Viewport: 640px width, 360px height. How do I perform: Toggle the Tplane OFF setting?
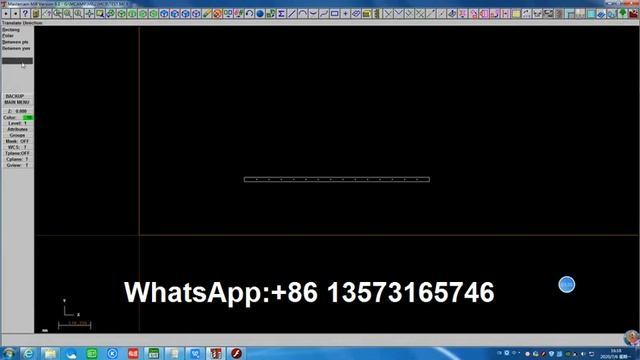[x=18, y=153]
